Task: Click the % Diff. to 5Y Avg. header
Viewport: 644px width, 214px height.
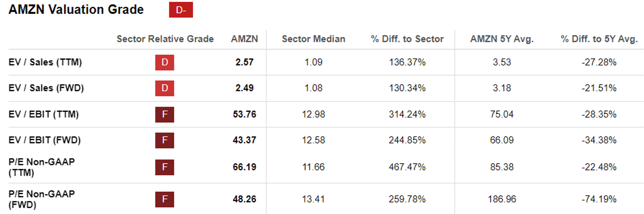Action: [599, 39]
